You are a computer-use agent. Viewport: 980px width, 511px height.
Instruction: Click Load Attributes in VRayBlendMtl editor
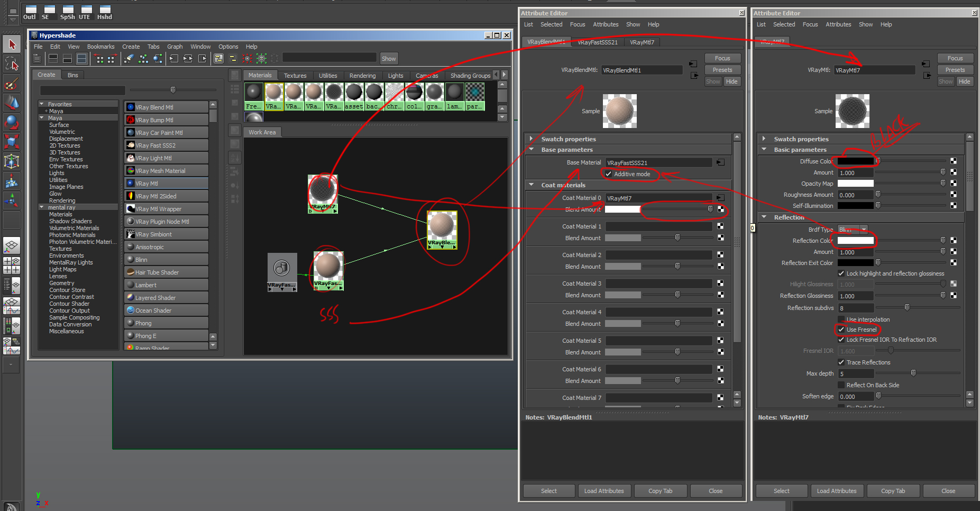coord(604,491)
